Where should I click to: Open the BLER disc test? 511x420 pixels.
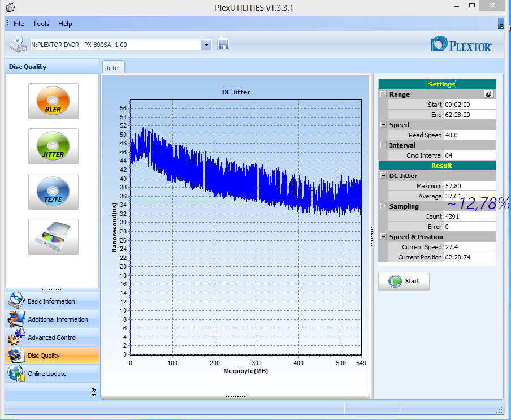53,101
